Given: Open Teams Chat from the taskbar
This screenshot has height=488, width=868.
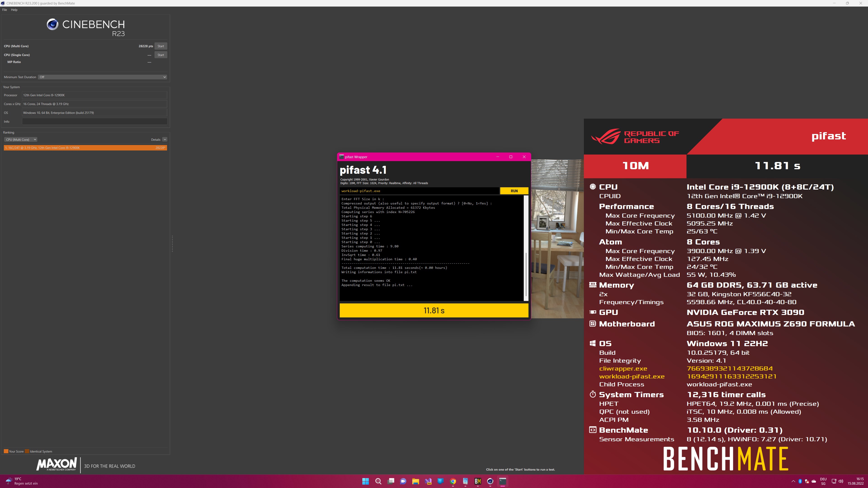Looking at the screenshot, I should tap(403, 481).
